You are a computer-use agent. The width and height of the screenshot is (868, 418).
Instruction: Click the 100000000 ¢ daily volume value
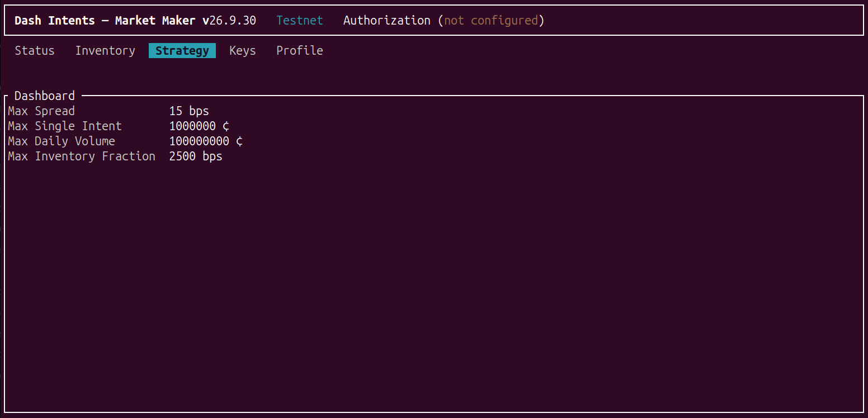coord(206,141)
